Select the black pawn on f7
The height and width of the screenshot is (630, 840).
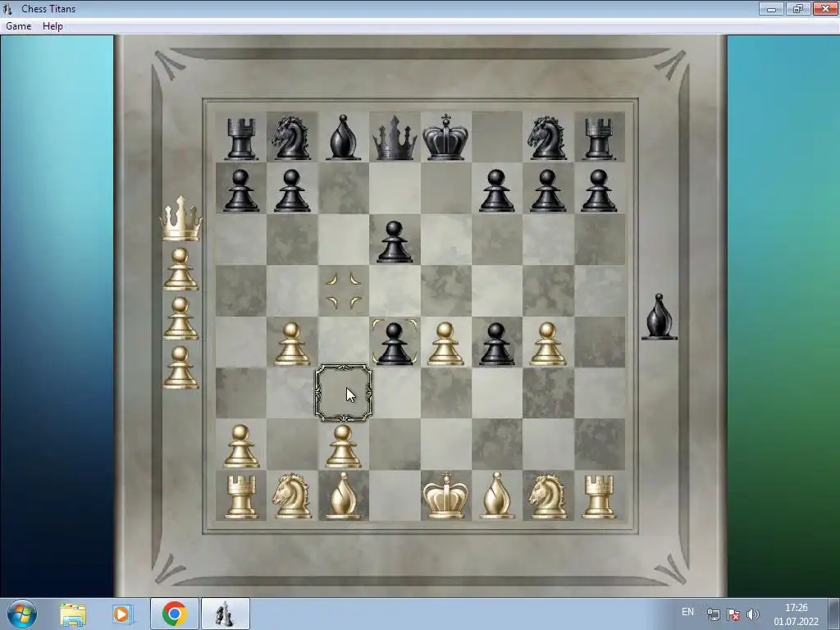click(496, 190)
